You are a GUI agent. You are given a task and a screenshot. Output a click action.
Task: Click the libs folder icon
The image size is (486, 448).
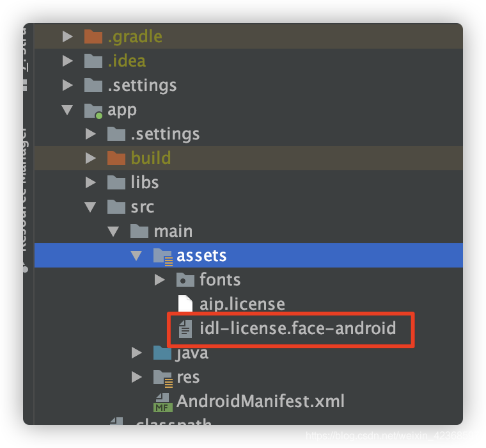coord(116,182)
